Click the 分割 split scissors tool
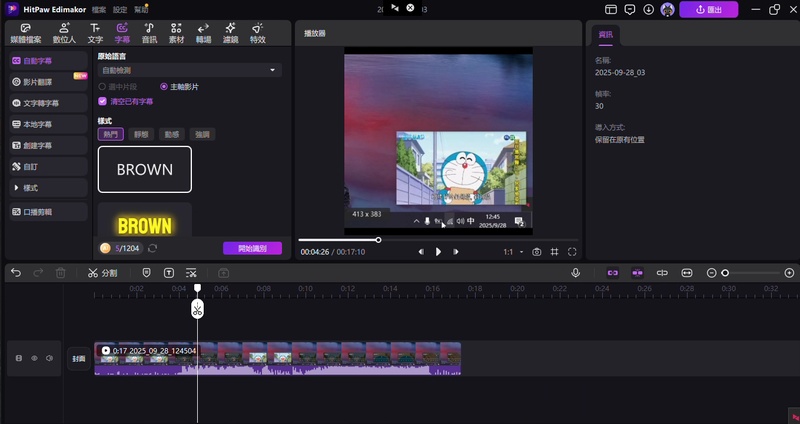 coord(102,272)
